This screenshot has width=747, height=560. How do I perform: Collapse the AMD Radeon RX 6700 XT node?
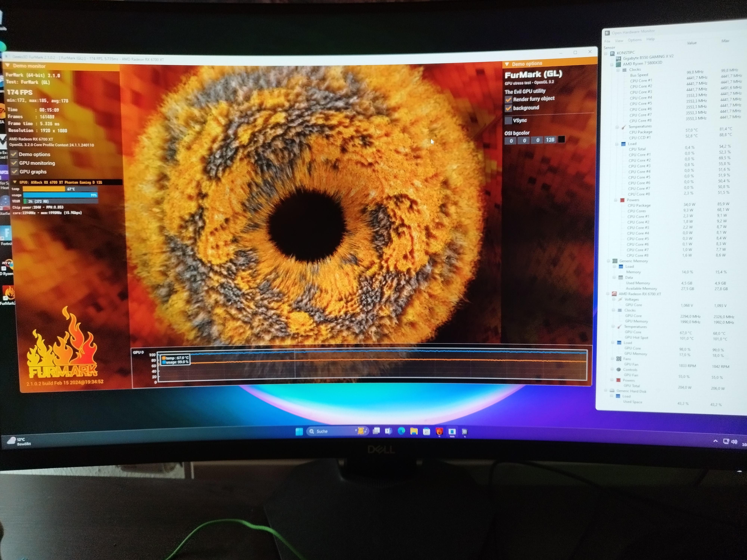pyautogui.click(x=608, y=294)
